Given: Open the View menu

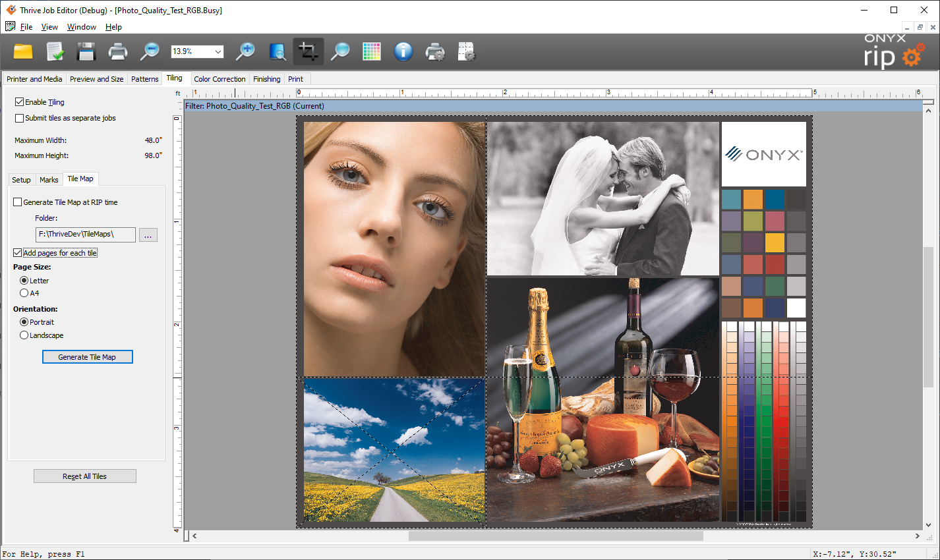Looking at the screenshot, I should click(x=49, y=27).
